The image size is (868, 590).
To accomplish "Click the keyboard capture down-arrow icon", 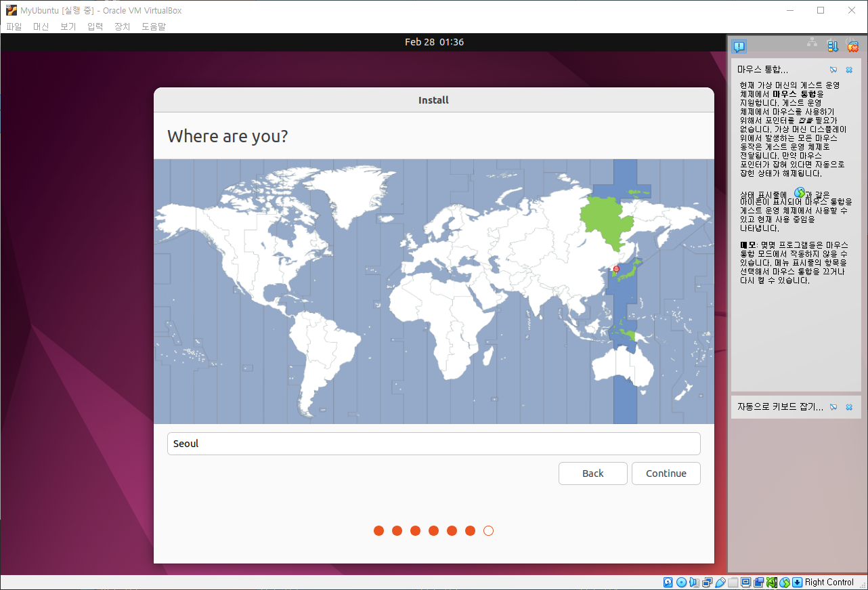I will point(797,583).
